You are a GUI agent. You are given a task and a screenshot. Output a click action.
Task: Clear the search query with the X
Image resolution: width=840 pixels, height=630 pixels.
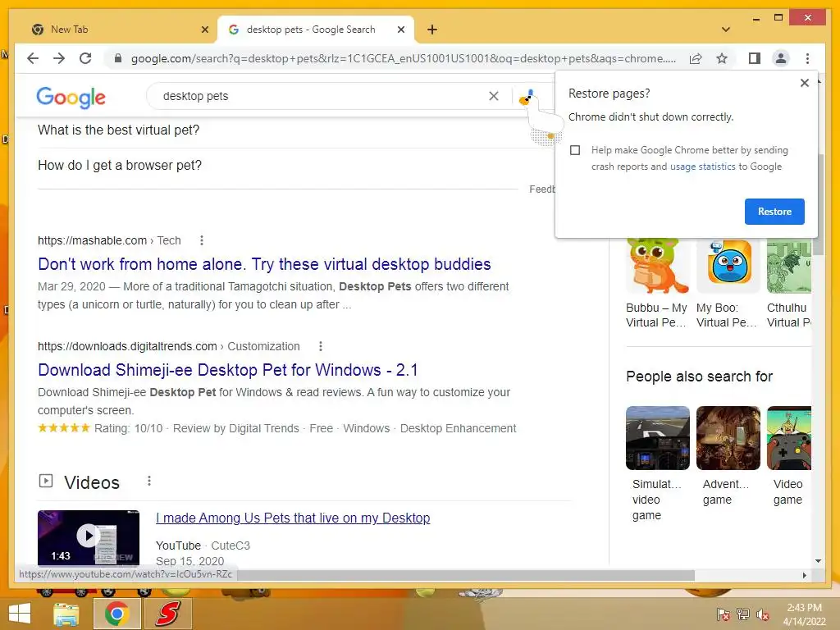pos(493,96)
